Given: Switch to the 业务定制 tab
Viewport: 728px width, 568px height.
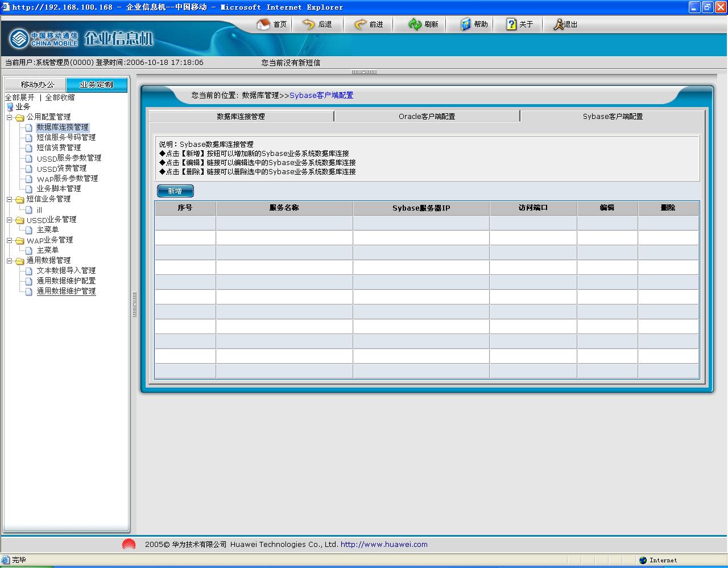Looking at the screenshot, I should tap(97, 85).
